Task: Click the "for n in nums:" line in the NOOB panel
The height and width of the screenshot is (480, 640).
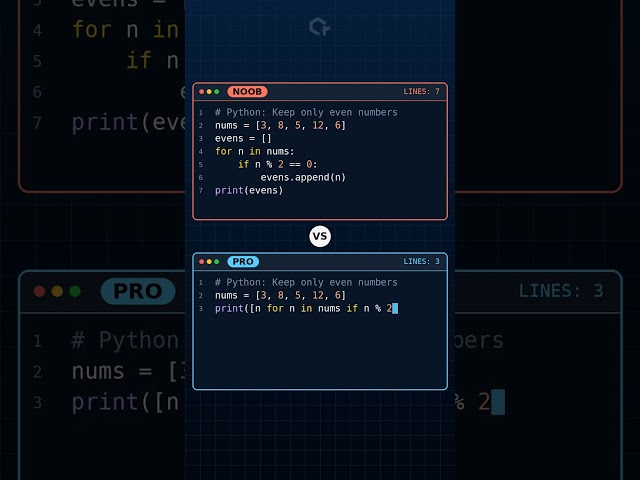Action: coord(255,151)
